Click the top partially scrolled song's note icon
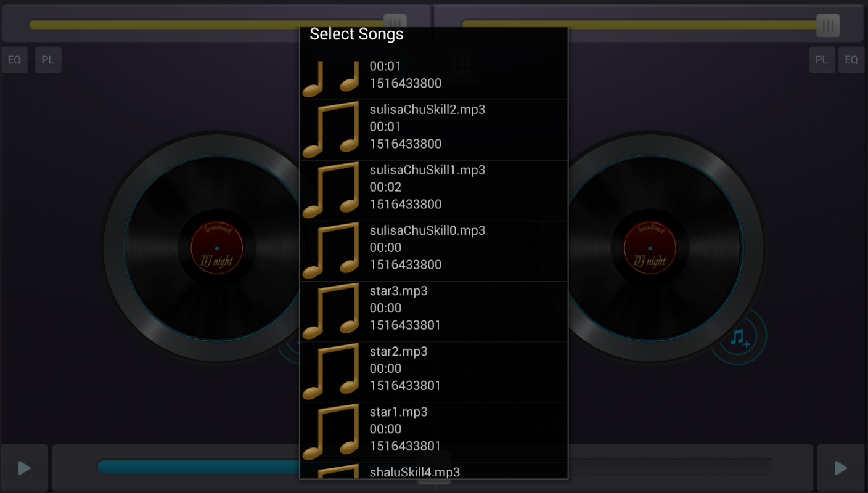The width and height of the screenshot is (868, 493). 331,79
